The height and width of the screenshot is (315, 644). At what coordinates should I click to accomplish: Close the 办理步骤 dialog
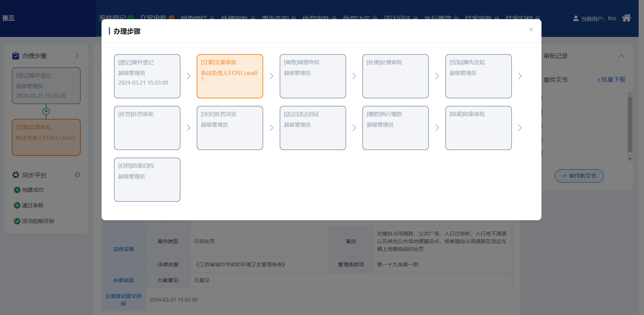[531, 30]
